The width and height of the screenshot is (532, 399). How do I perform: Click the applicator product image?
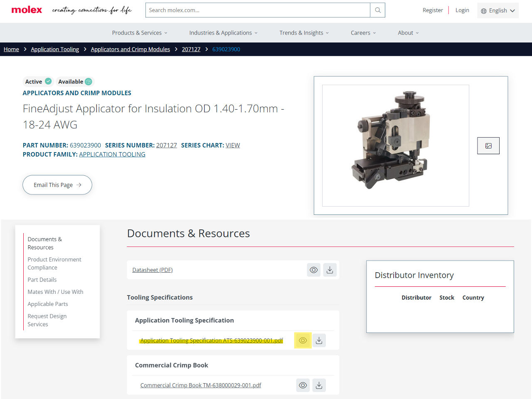click(396, 145)
